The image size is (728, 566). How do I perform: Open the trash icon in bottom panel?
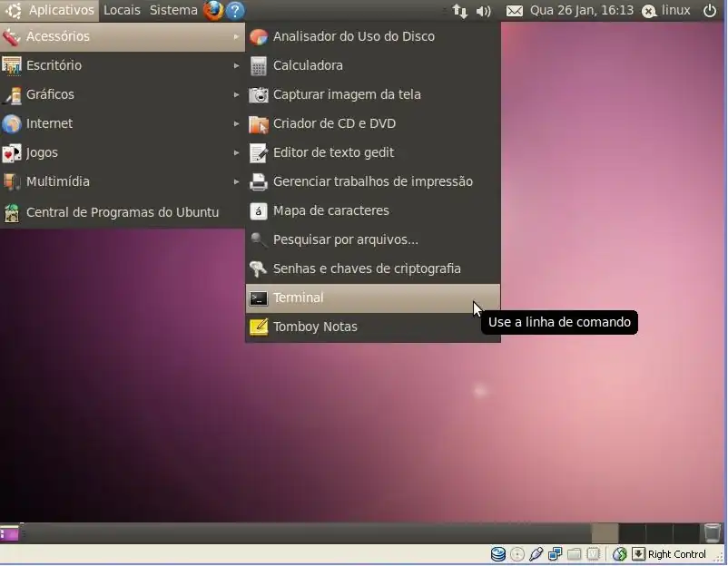[713, 532]
